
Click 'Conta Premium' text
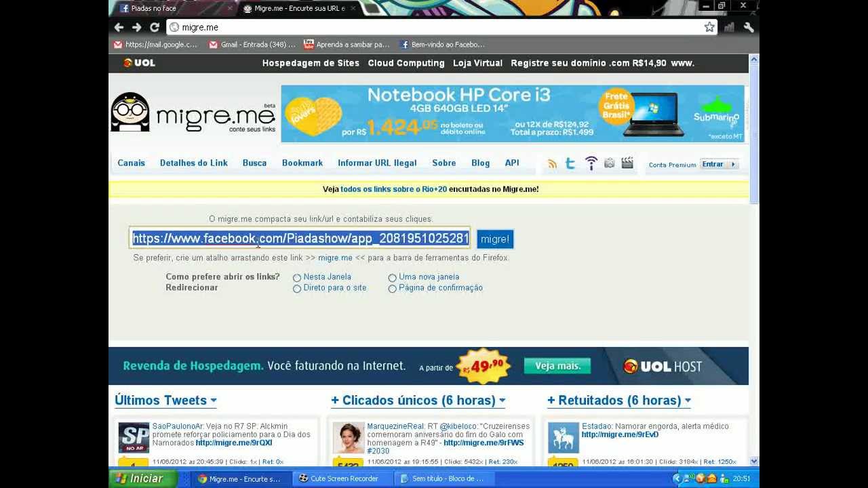pyautogui.click(x=672, y=165)
